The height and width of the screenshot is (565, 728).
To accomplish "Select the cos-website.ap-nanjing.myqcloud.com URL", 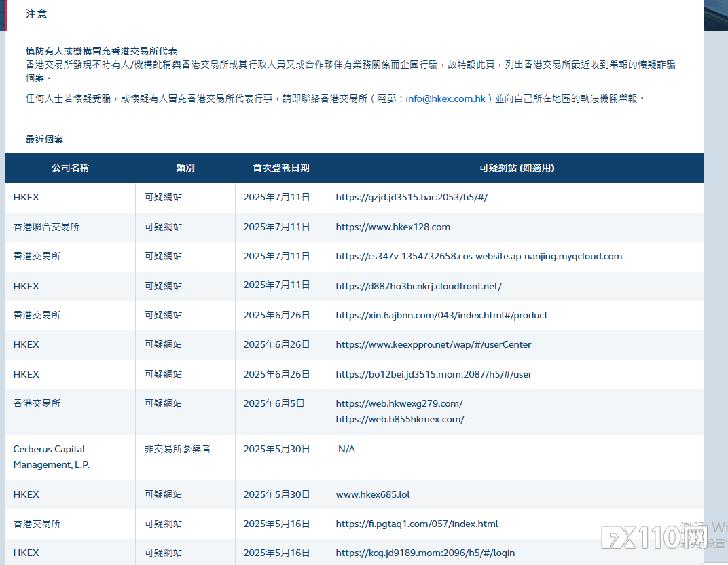I will pyautogui.click(x=479, y=256).
